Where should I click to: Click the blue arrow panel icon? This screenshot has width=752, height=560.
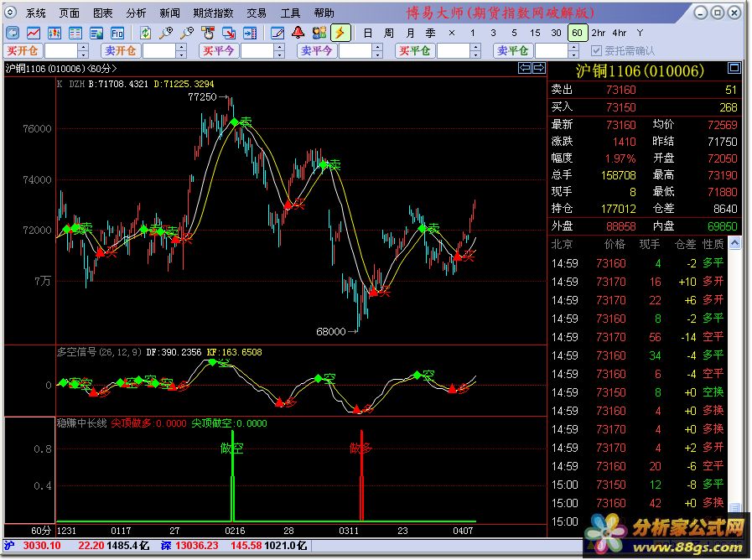[x=250, y=33]
